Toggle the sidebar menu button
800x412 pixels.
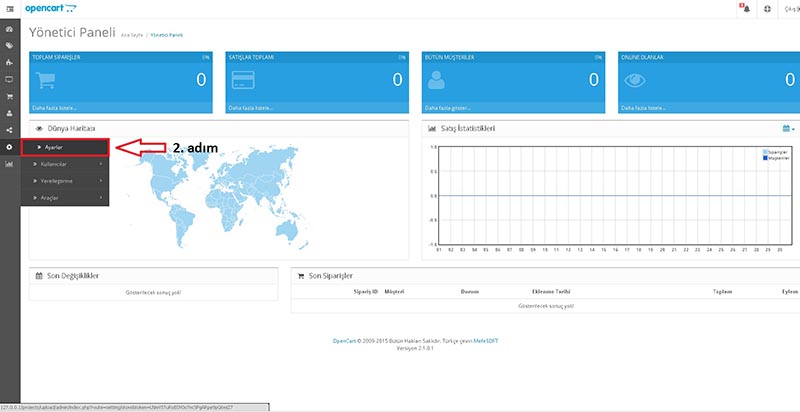(x=10, y=9)
